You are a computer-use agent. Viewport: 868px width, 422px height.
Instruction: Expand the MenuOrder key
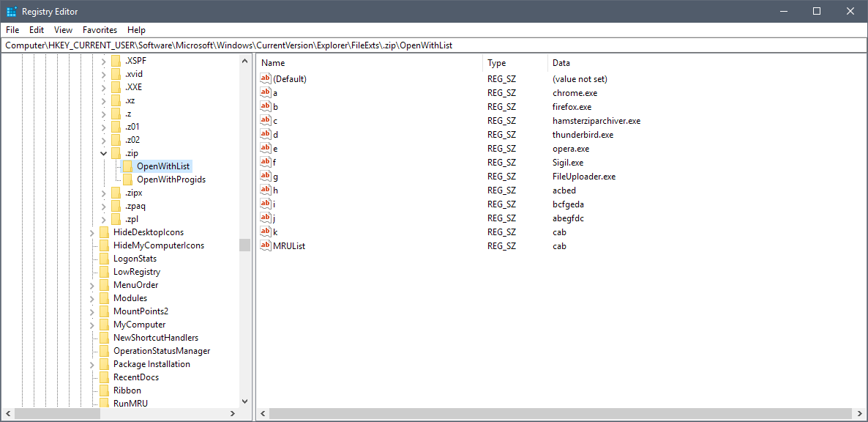tap(92, 285)
